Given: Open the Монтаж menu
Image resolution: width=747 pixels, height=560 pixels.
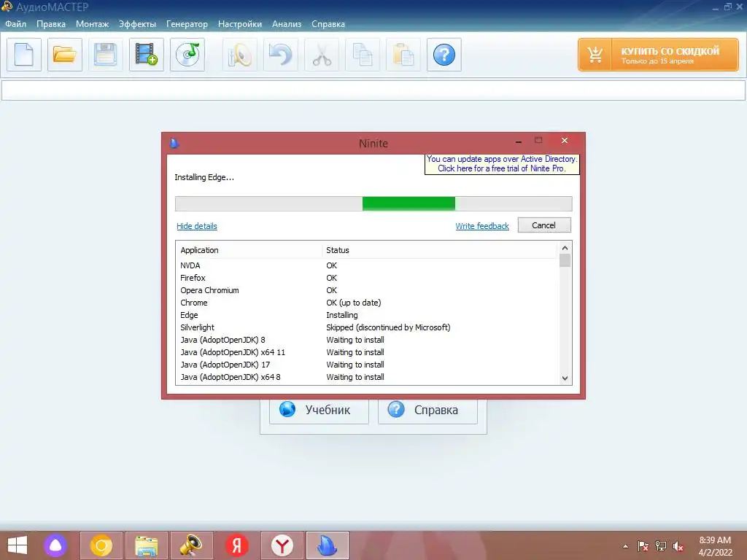Looking at the screenshot, I should tap(93, 24).
